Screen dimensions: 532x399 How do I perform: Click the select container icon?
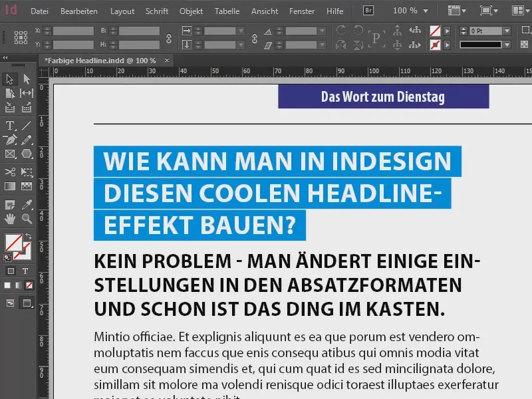(397, 30)
